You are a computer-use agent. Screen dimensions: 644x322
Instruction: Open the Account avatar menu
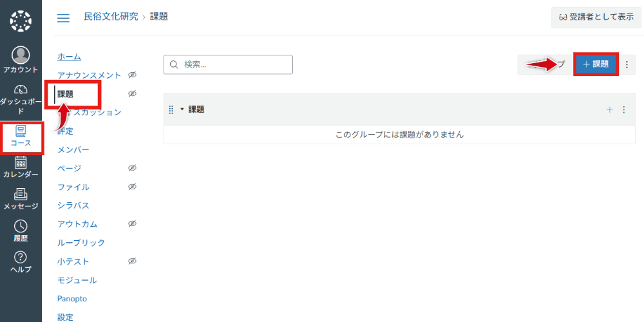pos(21,56)
